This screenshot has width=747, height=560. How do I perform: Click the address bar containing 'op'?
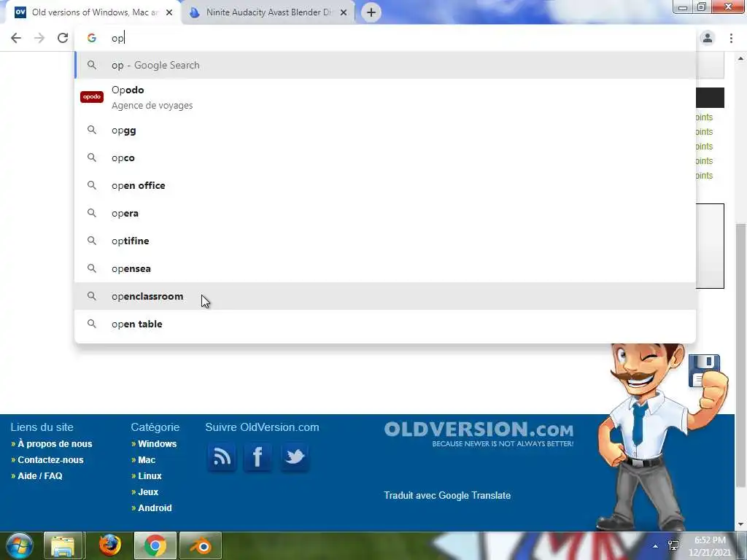(385, 38)
